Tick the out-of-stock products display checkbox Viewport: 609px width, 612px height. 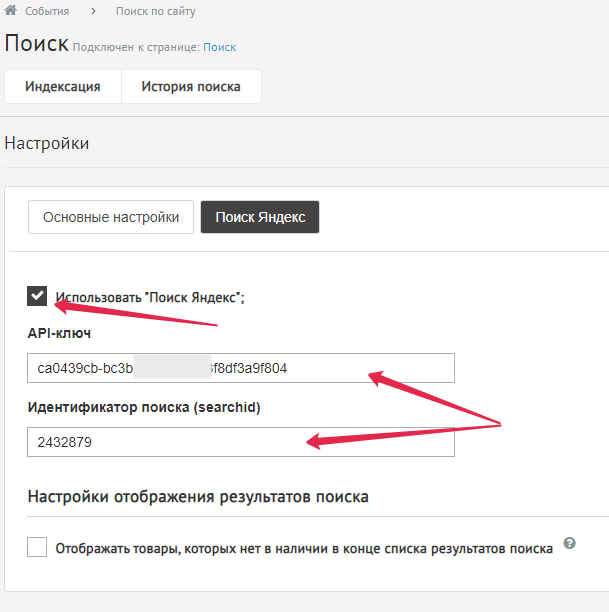[37, 547]
